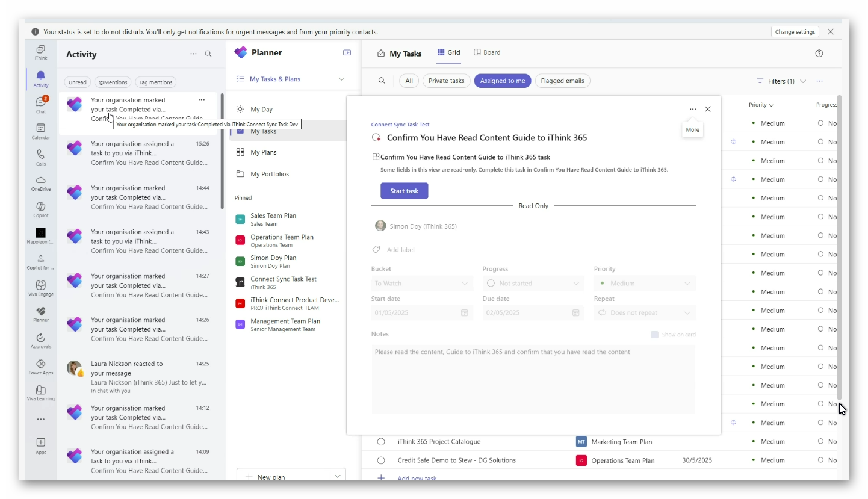Open New plan split dropdown arrow
Viewport: 868px width, 499px height.
338,476
